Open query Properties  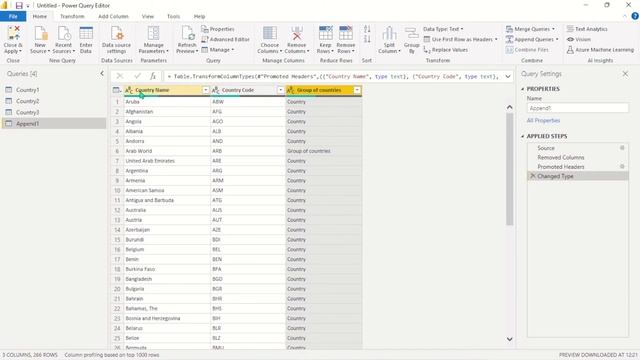coord(218,29)
